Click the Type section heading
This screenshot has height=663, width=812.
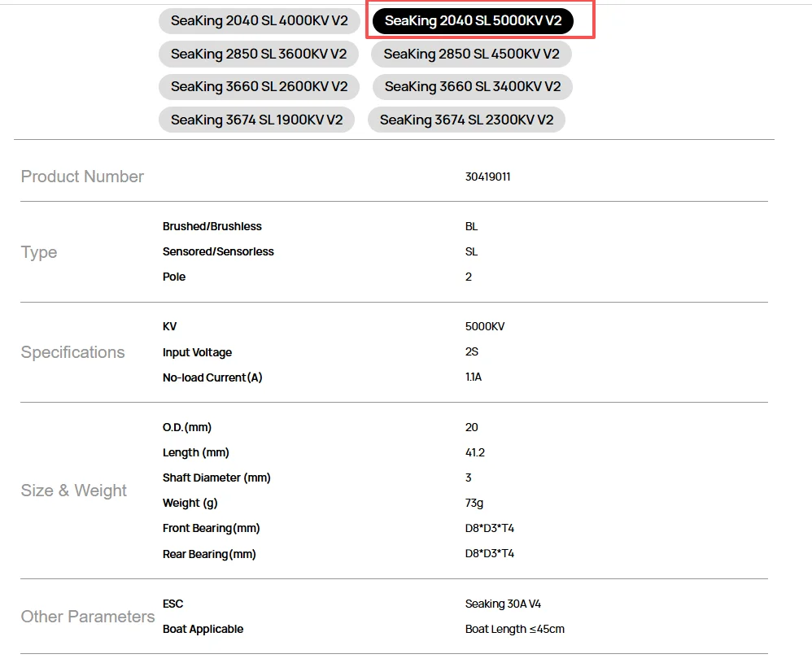click(x=39, y=252)
